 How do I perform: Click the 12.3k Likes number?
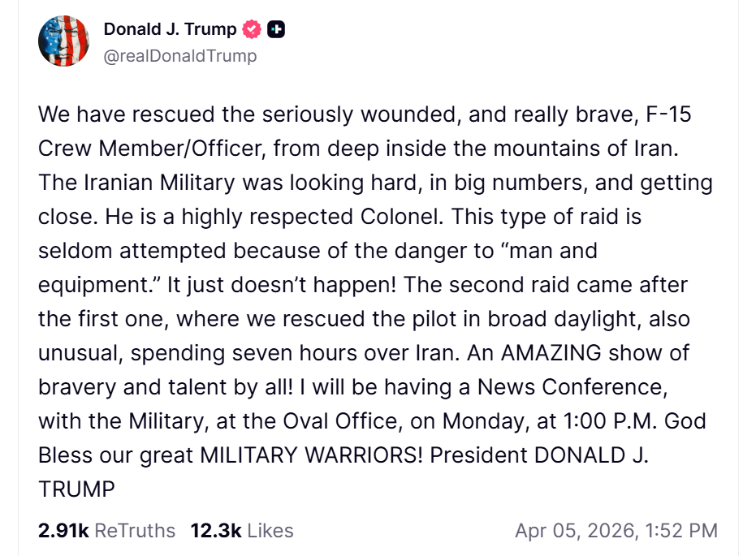click(215, 531)
